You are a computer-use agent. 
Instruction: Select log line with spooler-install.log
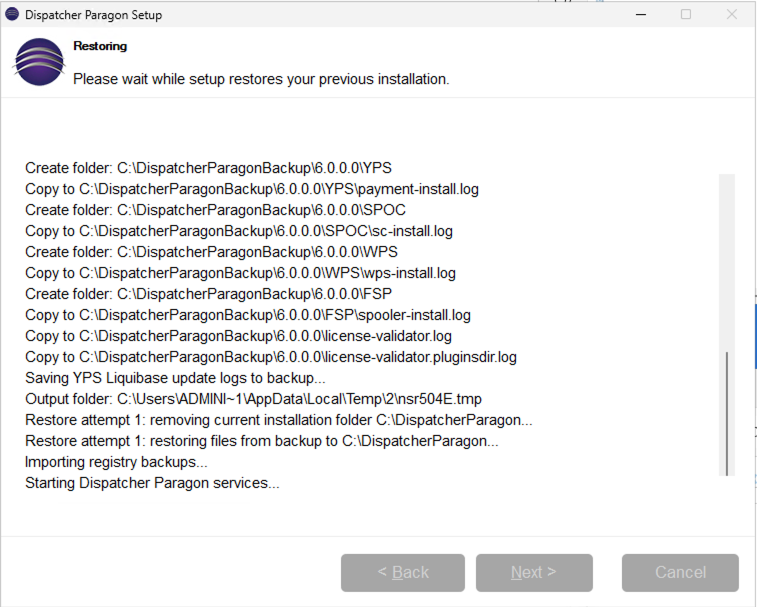[248, 315]
